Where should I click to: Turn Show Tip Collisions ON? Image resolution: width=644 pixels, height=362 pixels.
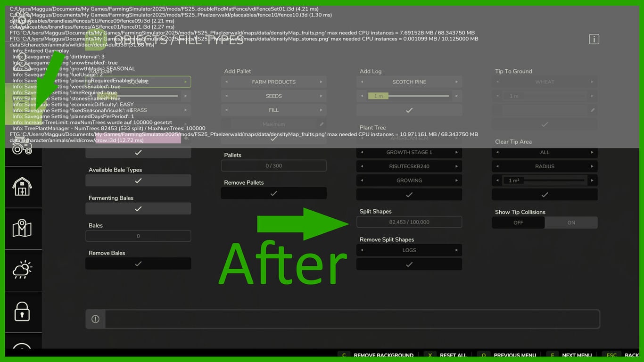(571, 223)
